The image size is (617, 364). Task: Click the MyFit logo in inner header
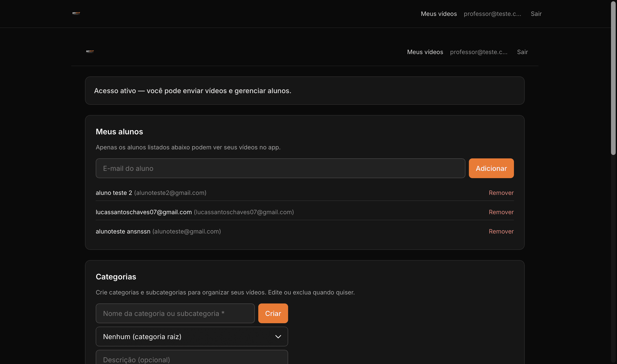(90, 52)
